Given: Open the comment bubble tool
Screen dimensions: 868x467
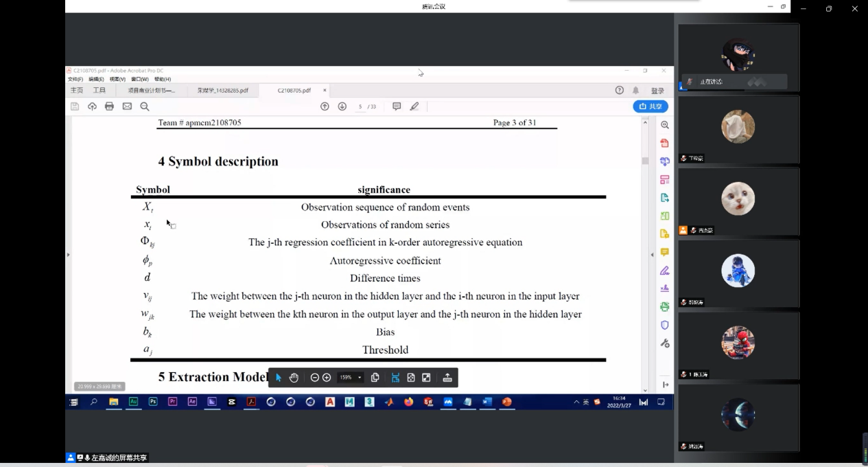Looking at the screenshot, I should point(397,106).
